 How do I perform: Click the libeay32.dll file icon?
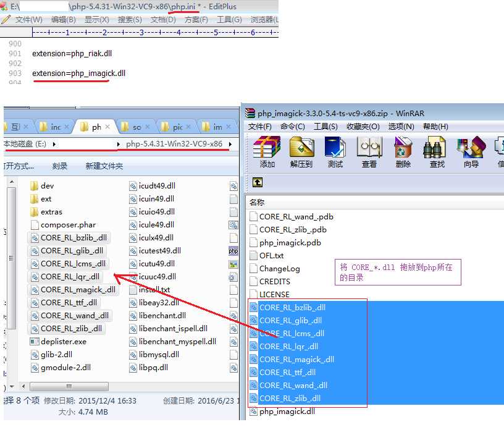[x=133, y=303]
